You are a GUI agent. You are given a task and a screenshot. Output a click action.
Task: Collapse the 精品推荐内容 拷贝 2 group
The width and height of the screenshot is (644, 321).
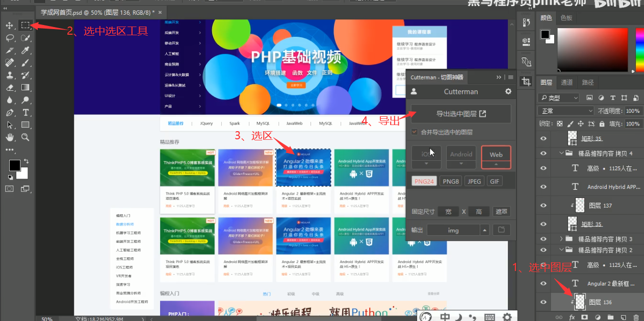pyautogui.click(x=561, y=250)
